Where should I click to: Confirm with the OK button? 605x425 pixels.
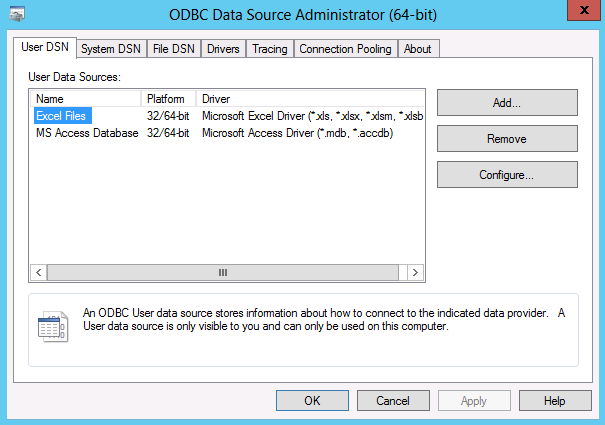pos(312,400)
